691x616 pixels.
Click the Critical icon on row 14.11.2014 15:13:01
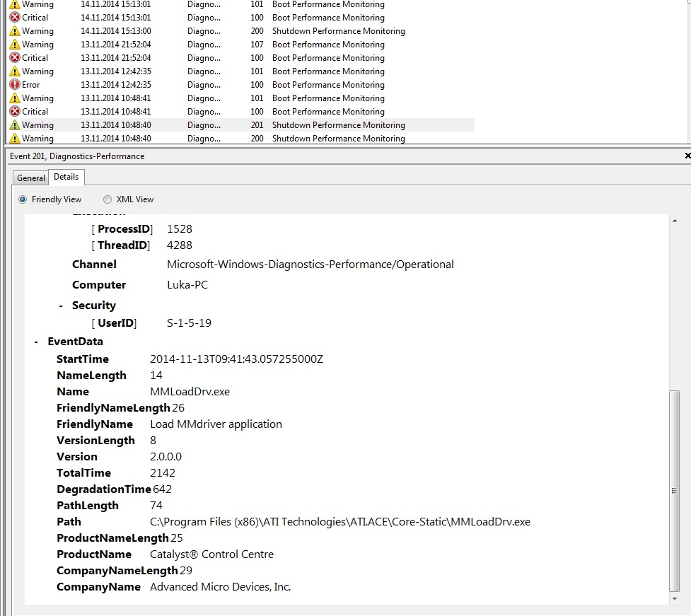click(15, 18)
